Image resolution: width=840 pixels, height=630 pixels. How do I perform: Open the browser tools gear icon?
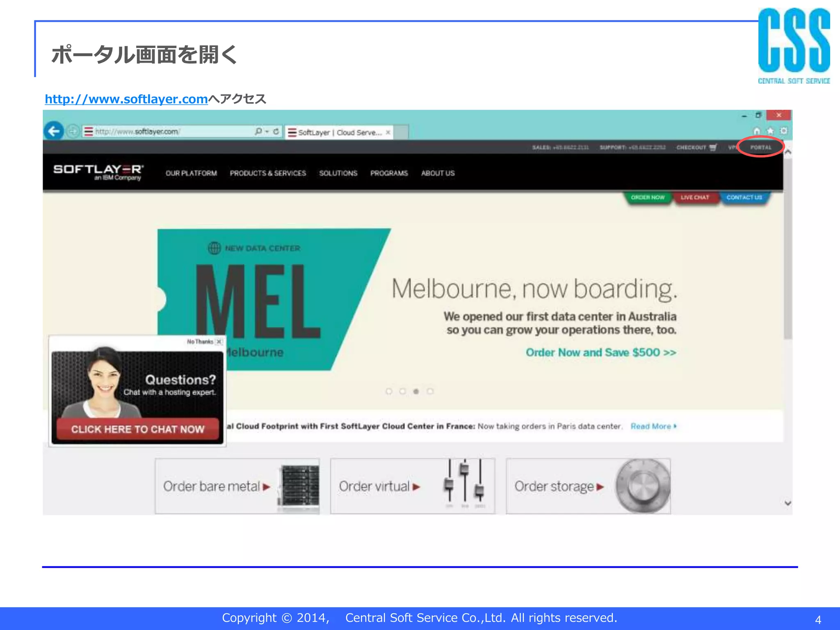click(x=784, y=131)
